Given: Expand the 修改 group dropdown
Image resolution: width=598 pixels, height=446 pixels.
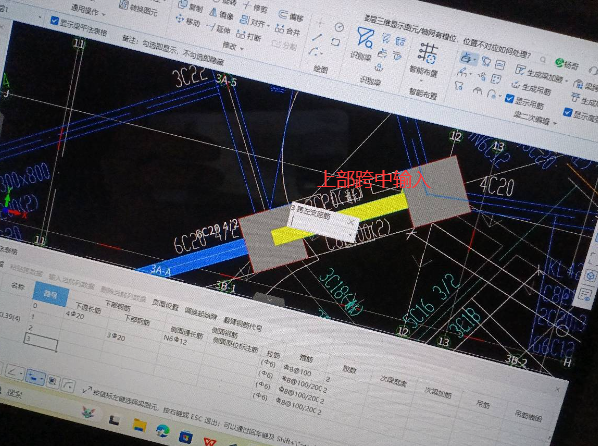Looking at the screenshot, I should (x=241, y=49).
